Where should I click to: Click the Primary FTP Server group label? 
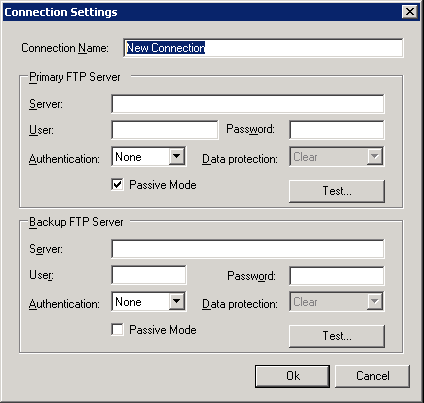tap(75, 77)
